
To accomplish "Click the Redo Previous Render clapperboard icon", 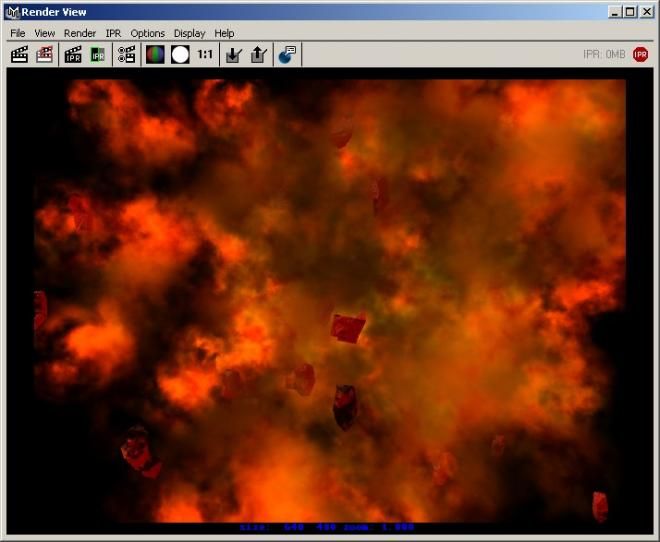I will (x=19, y=55).
